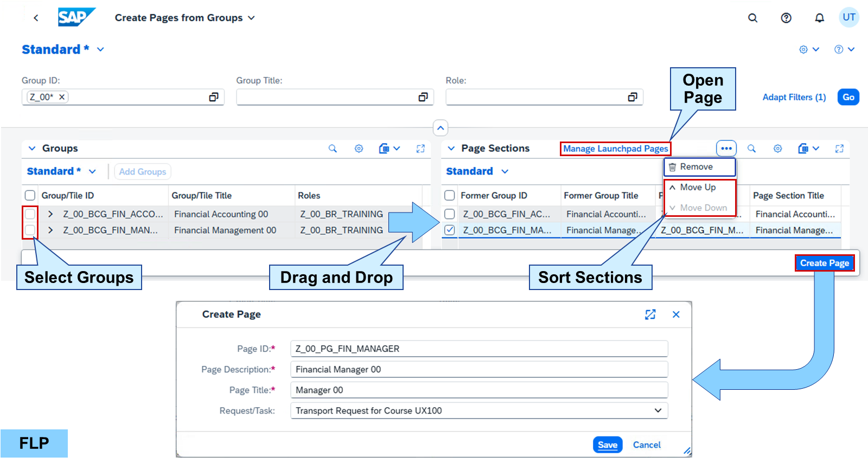
Task: Untick checkbox for Z_00_BCG_FIN_MA... section row
Action: coord(449,230)
